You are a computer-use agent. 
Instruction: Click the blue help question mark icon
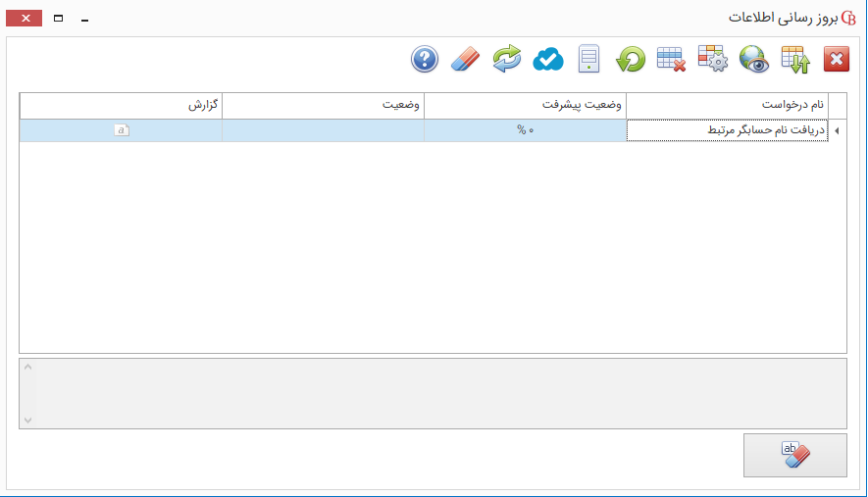424,60
